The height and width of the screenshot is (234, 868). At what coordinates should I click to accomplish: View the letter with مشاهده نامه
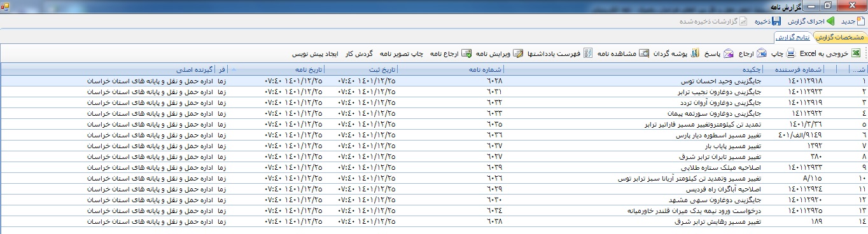[624, 53]
